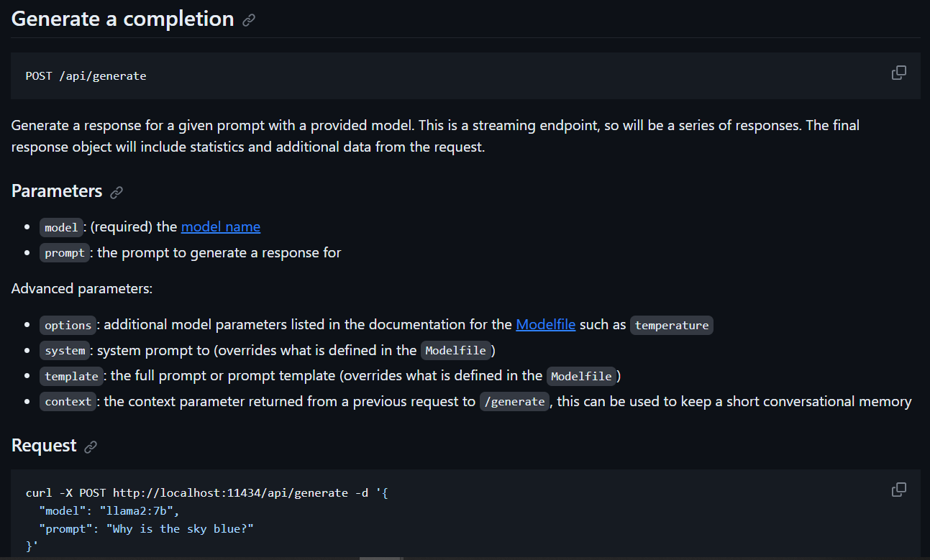
Task: Click anchor link icon next to Request heading
Action: pos(91,446)
